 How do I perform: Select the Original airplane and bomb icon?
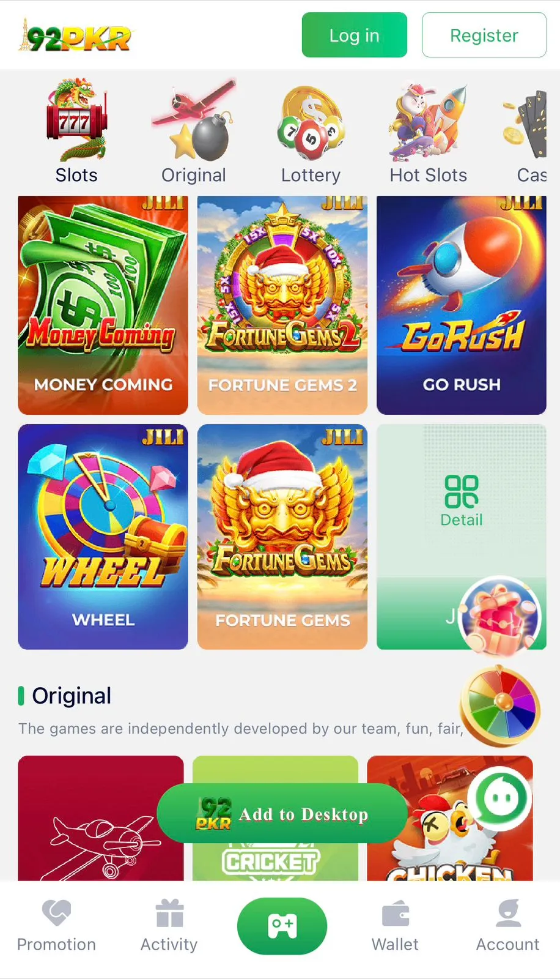point(194,119)
